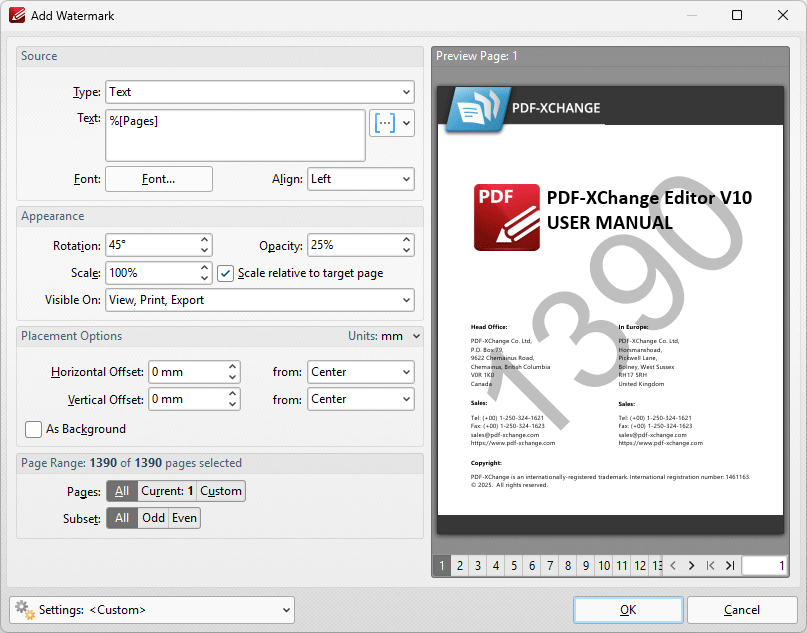The width and height of the screenshot is (807, 633).
Task: Decrease Horizontal Offset with down arrow
Action: coord(233,378)
